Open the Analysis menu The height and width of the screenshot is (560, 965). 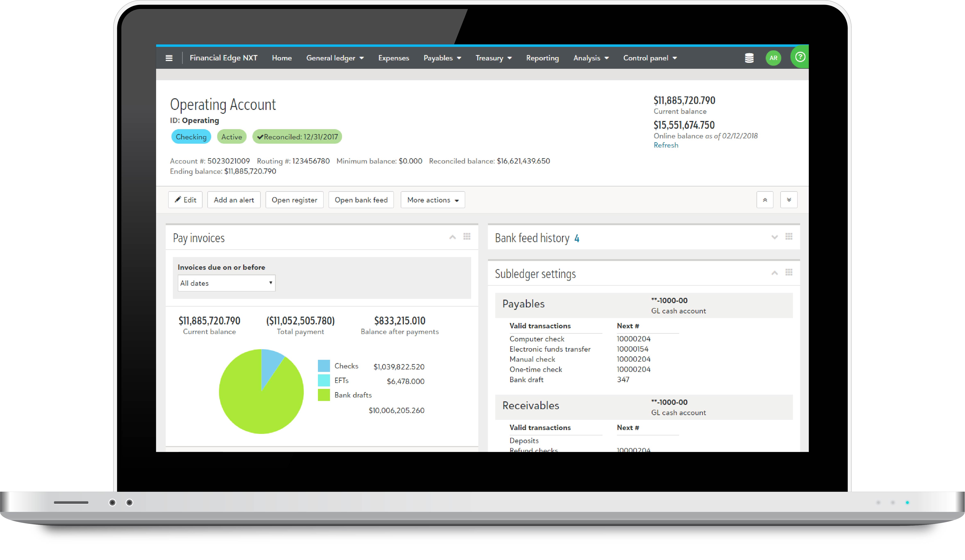(x=591, y=58)
